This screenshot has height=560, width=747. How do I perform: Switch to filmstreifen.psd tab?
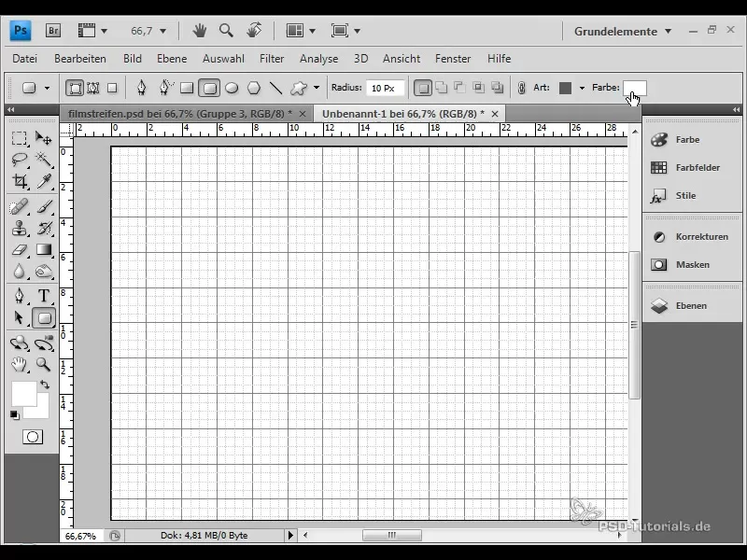180,114
